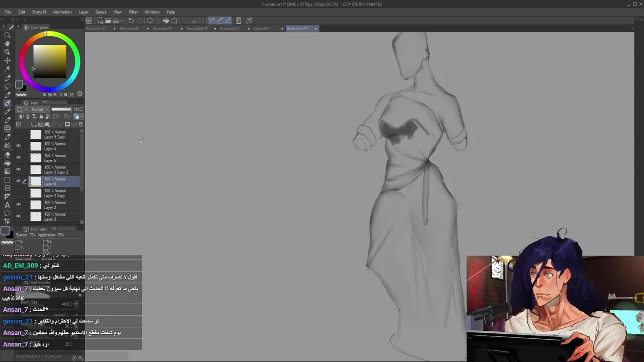Click the Open file folder icon
The width and height of the screenshot is (644, 362).
[x=108, y=21]
